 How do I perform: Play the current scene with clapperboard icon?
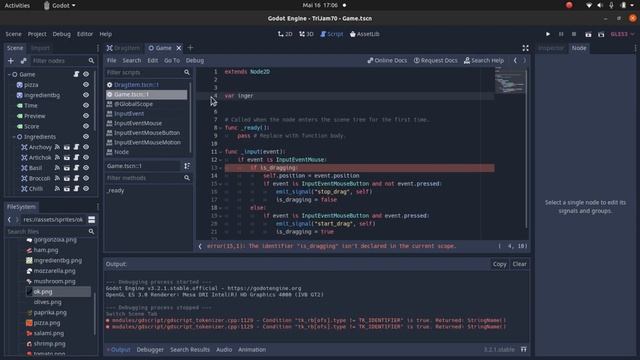(x=588, y=34)
